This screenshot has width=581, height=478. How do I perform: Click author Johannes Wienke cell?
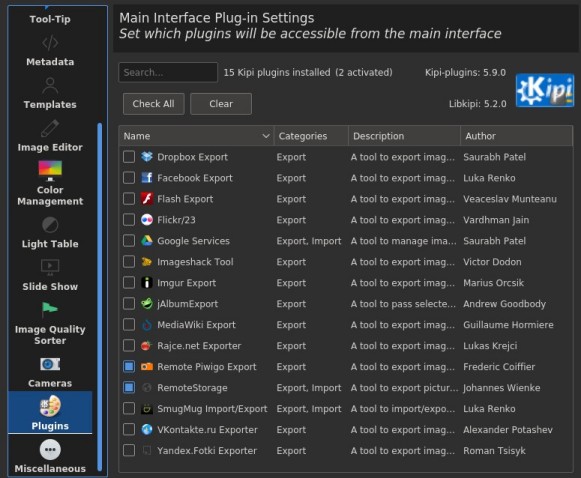tap(501, 388)
